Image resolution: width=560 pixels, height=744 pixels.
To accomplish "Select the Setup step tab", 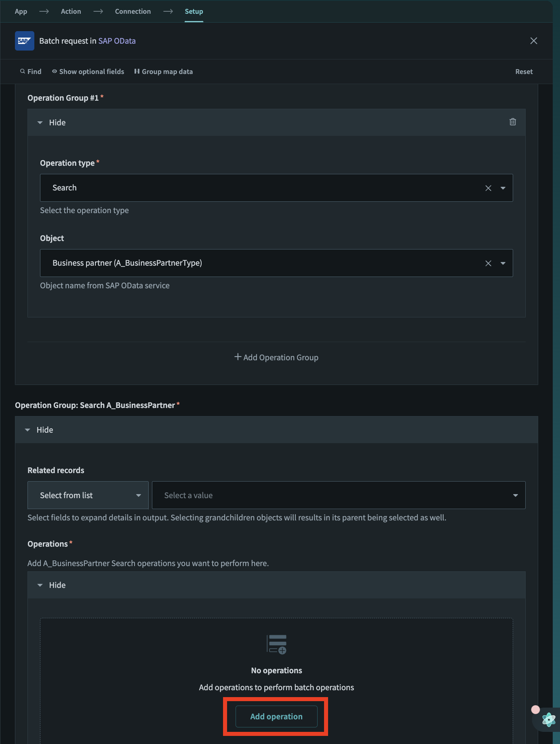I will click(194, 11).
